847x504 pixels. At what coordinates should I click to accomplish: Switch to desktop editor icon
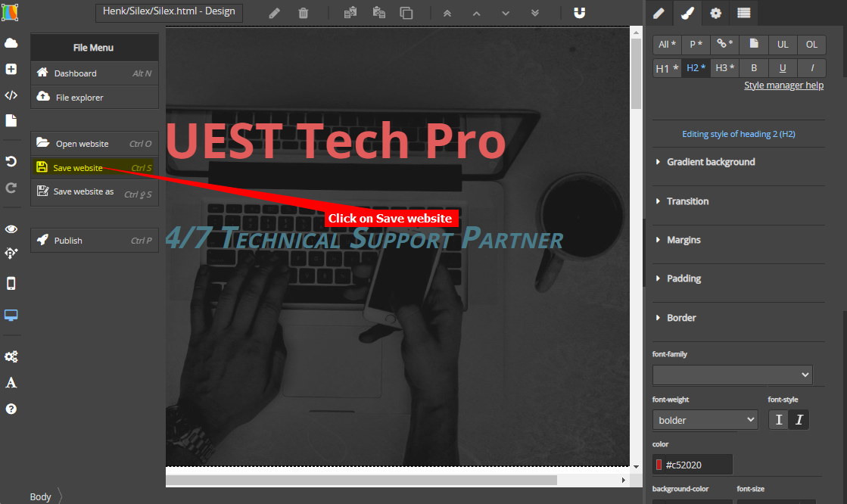click(x=11, y=315)
